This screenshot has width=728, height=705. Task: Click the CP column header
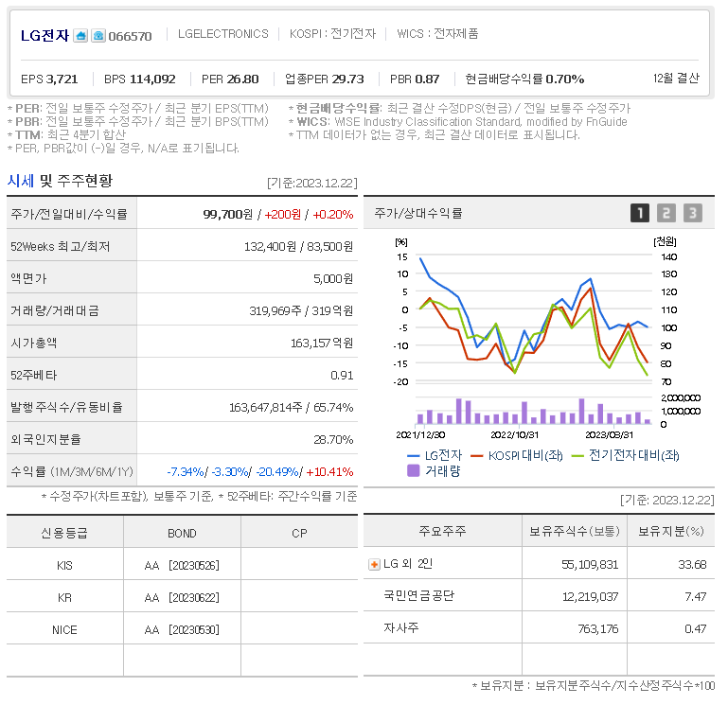pyautogui.click(x=299, y=534)
